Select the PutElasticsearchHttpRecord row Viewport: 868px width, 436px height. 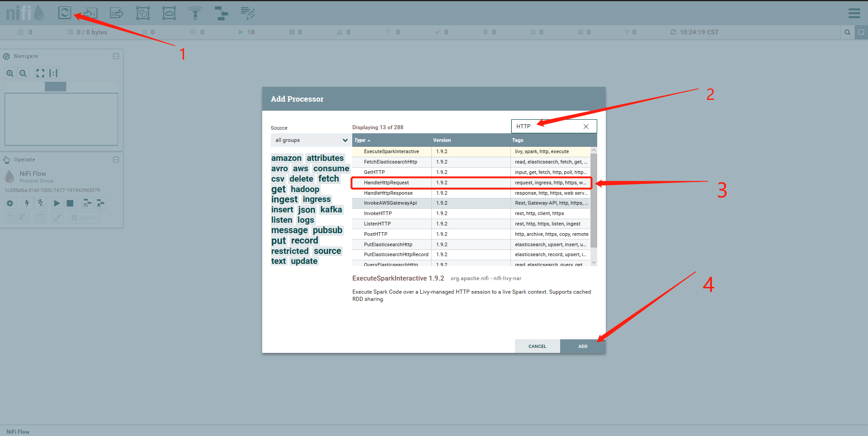[x=471, y=255]
